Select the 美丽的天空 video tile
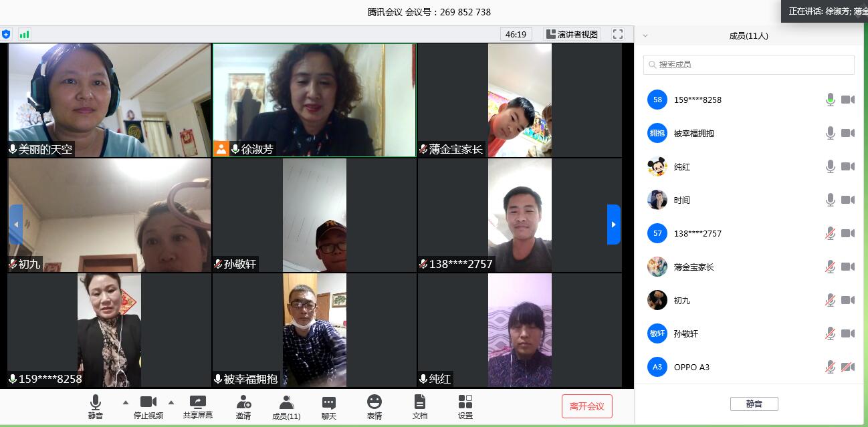 (x=110, y=100)
